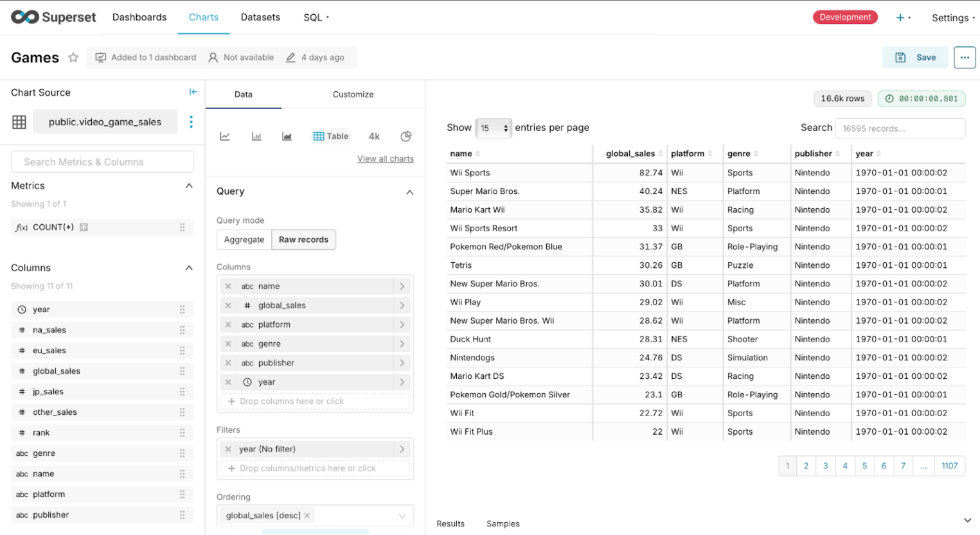Click the View all charts link

click(385, 159)
